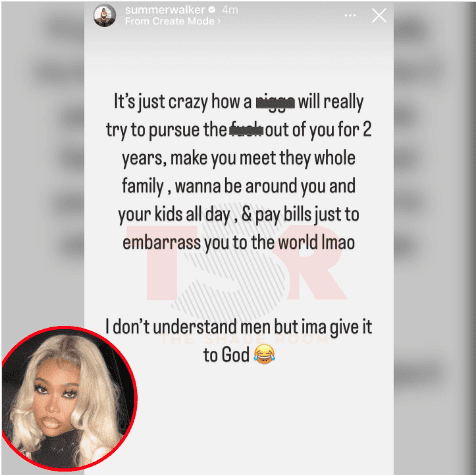The width and height of the screenshot is (476, 475).
Task: Click the 'I don't understand men' sentence
Action: 239,341
